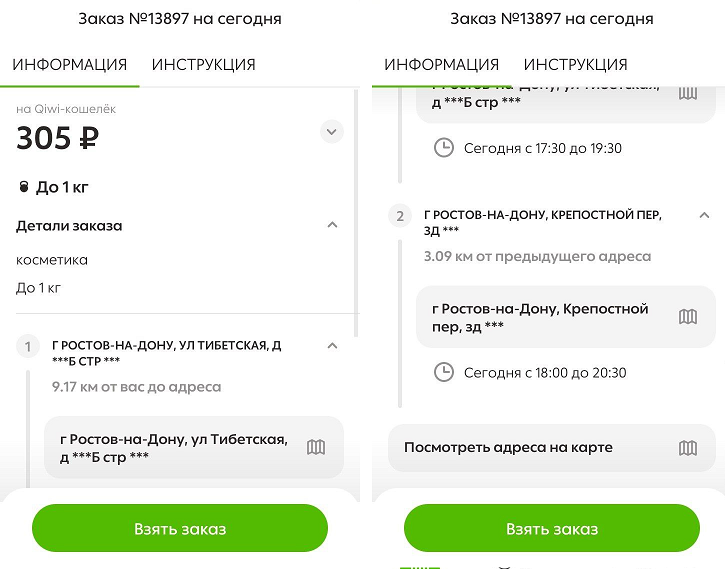Tap map icon beside the Крепостной пер address card
This screenshot has width=725, height=569.
pos(688,317)
